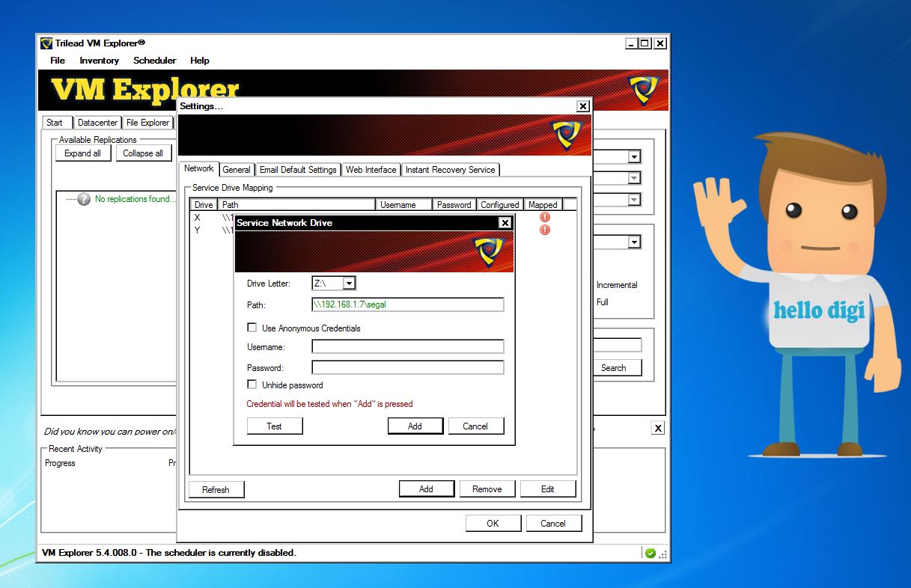Click the Configured column header
This screenshot has width=911, height=588.
point(500,204)
